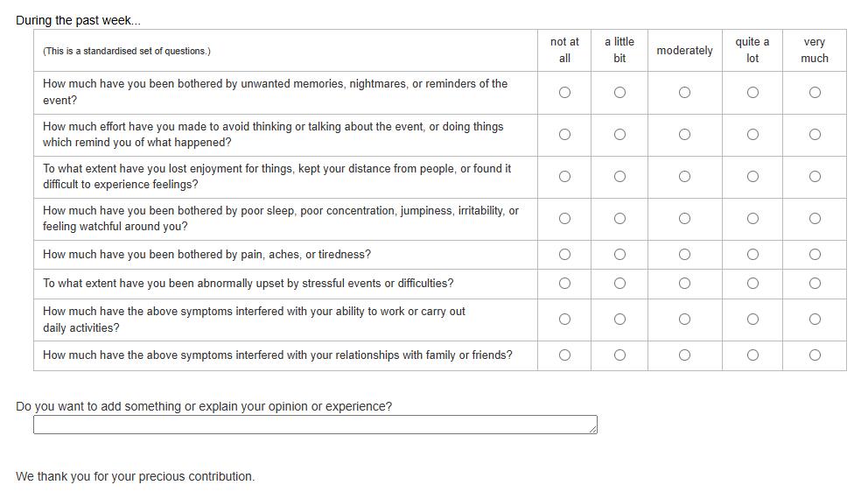Select 'not at all' for relationships interference question
Screen dimensions: 868x499
564,355
